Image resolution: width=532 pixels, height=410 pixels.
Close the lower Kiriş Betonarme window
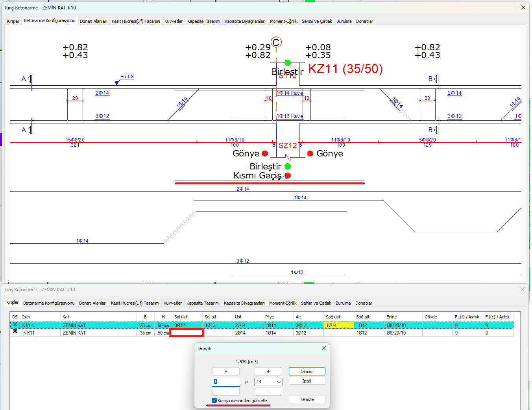pos(523,289)
